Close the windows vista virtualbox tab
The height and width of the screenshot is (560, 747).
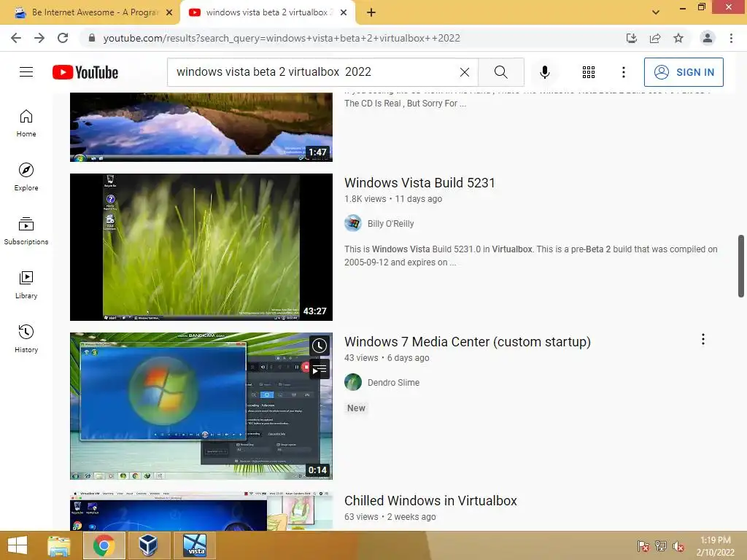pos(344,12)
